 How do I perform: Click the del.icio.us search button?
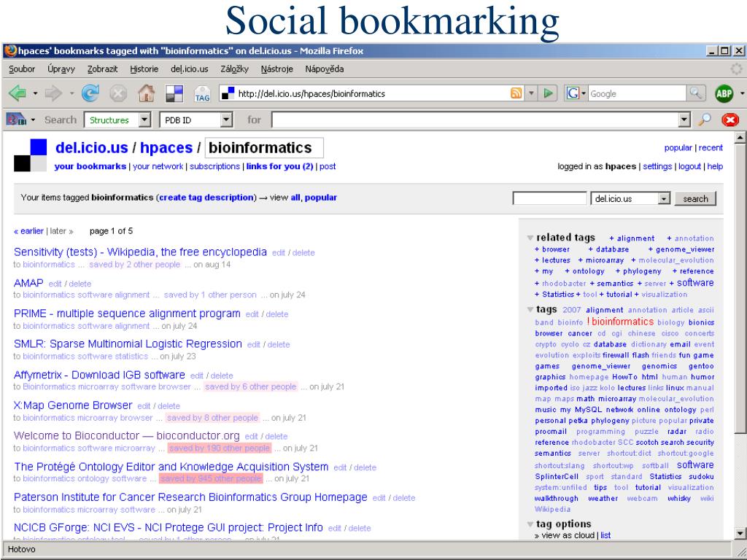click(x=695, y=198)
